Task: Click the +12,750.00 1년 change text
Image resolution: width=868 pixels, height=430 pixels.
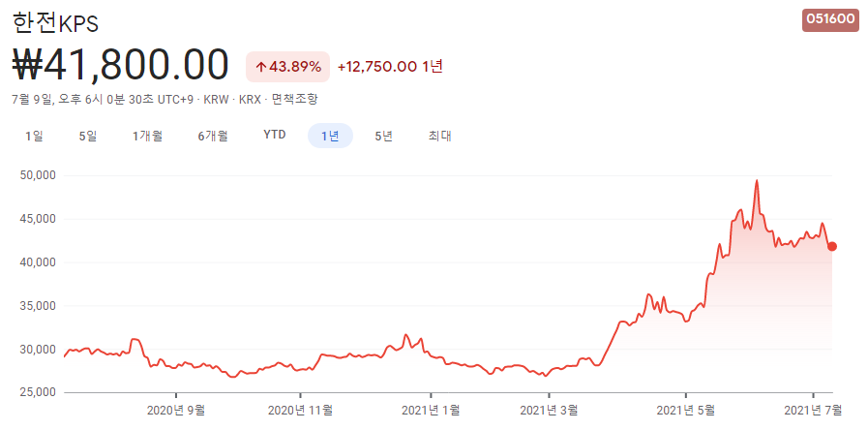Action: pyautogui.click(x=390, y=67)
